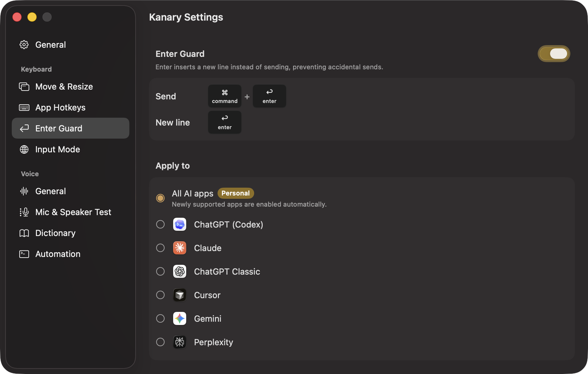Click the 'Enter Guard' section heading
The height and width of the screenshot is (374, 588).
(x=180, y=54)
